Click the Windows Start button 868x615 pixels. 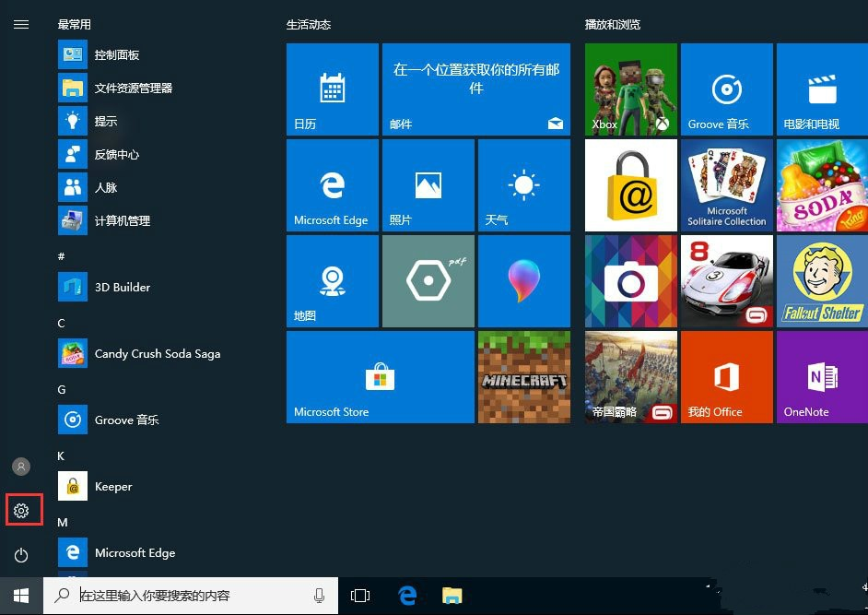21,596
